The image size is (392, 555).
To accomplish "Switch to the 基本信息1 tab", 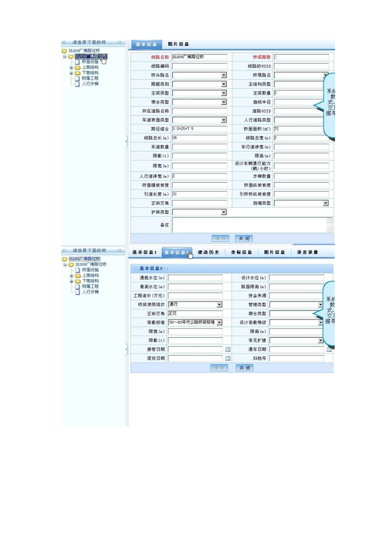I will tap(144, 252).
